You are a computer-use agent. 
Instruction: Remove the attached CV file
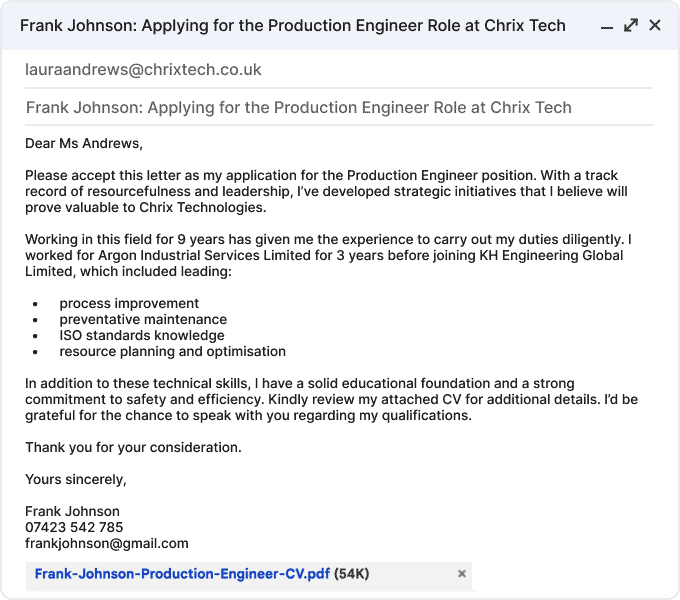(x=462, y=574)
